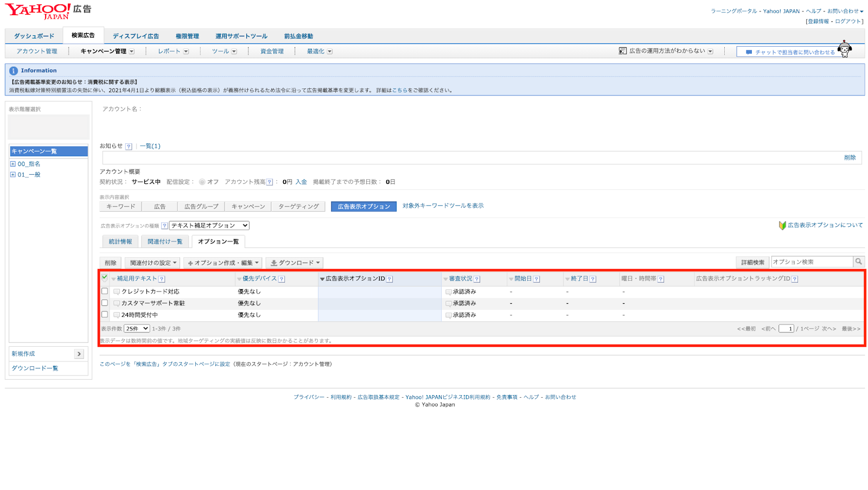Image resolution: width=868 pixels, height=490 pixels.
Task: Open the 関連付けの設定 dropdown
Action: [153, 263]
